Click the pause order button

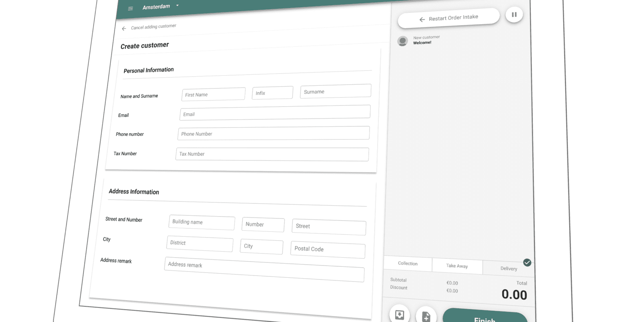(514, 15)
